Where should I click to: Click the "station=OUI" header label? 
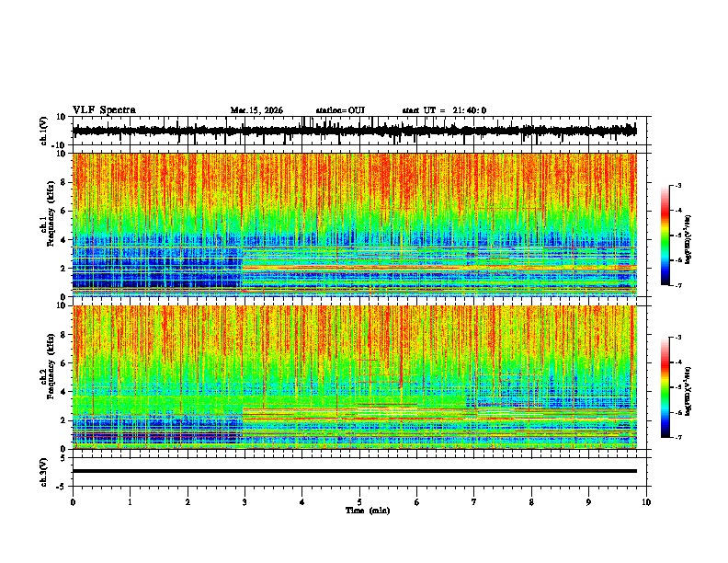click(x=340, y=110)
